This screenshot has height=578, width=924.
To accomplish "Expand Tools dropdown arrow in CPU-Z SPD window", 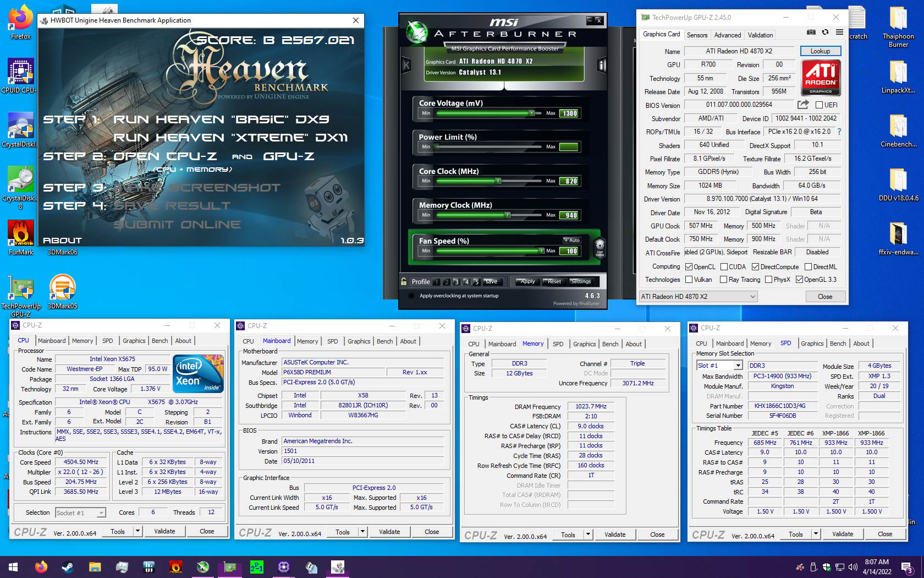I will 816,534.
